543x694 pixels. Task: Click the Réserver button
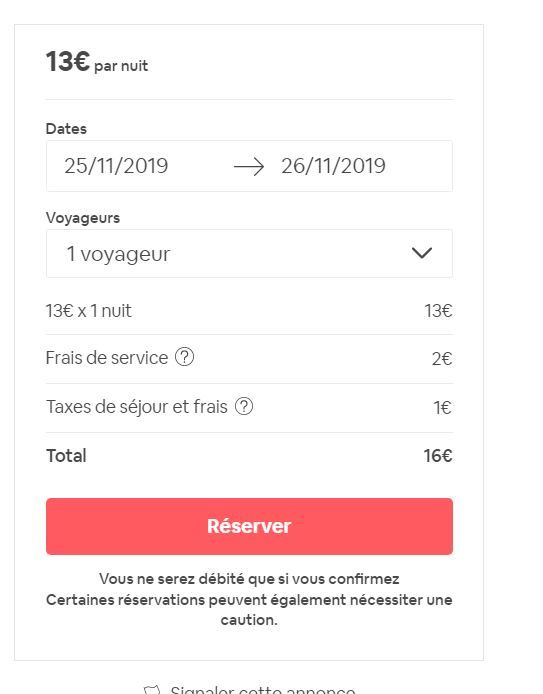[x=249, y=526]
